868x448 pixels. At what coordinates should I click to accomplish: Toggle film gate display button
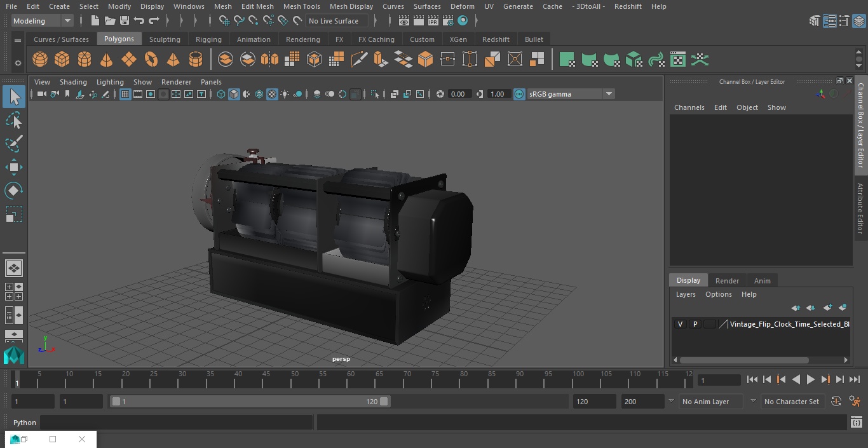[x=138, y=94]
